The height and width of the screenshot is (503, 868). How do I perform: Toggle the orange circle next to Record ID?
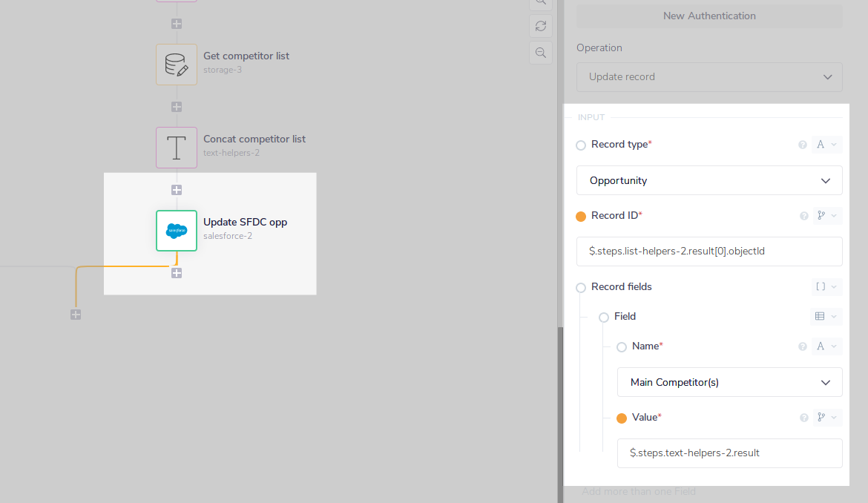tap(580, 216)
